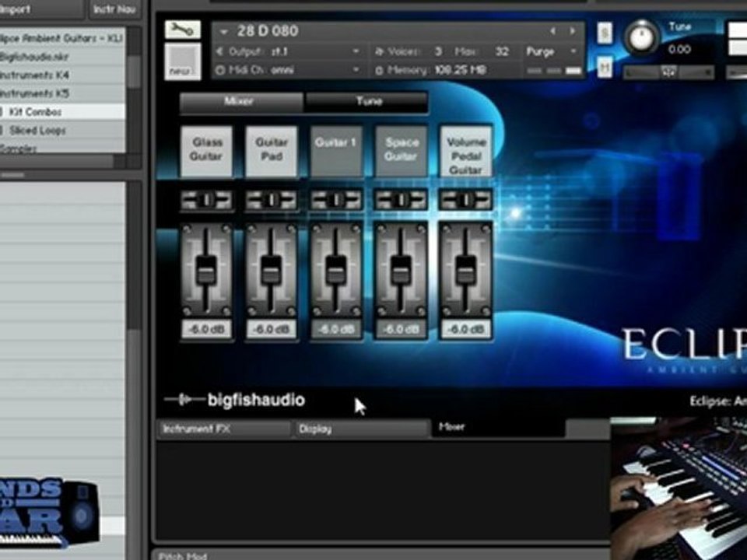Mute the instrument with M button

pos(605,67)
